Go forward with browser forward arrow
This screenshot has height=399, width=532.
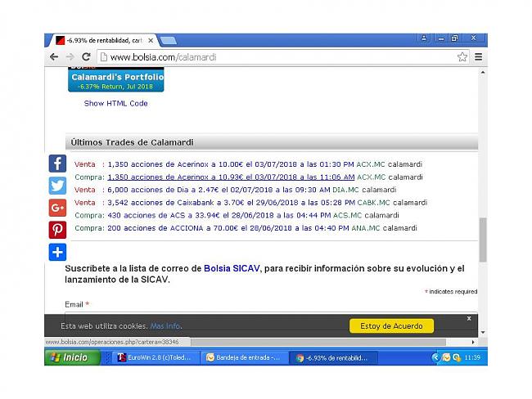pos(70,57)
